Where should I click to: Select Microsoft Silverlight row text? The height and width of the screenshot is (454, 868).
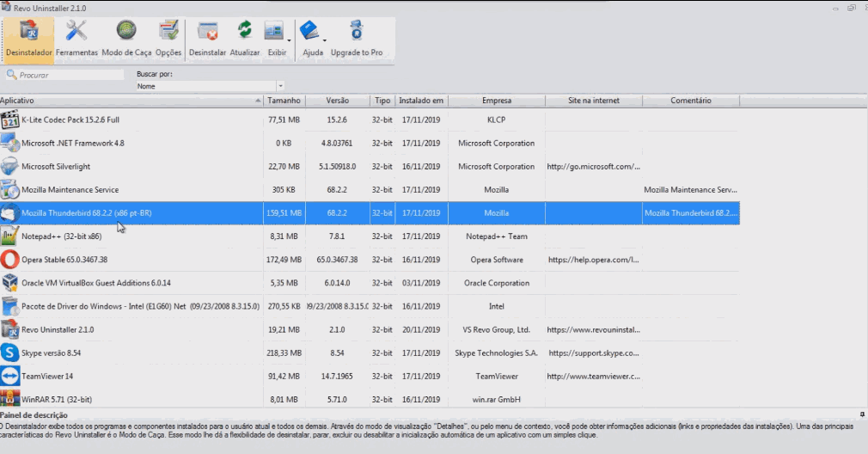click(x=56, y=166)
